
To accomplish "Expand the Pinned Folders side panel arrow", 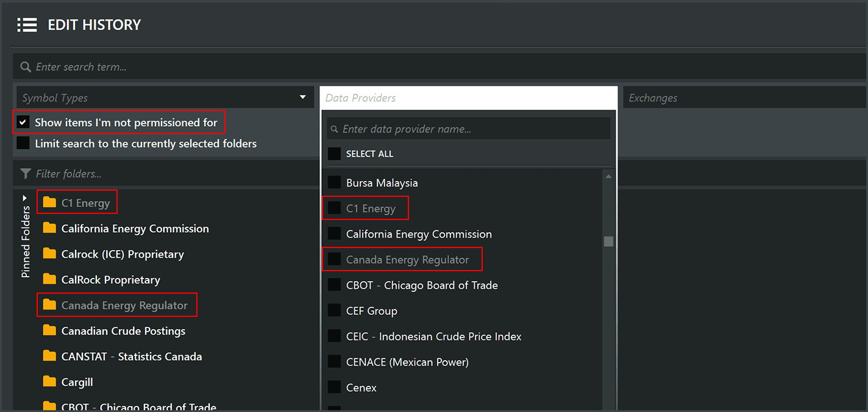I will click(x=25, y=198).
